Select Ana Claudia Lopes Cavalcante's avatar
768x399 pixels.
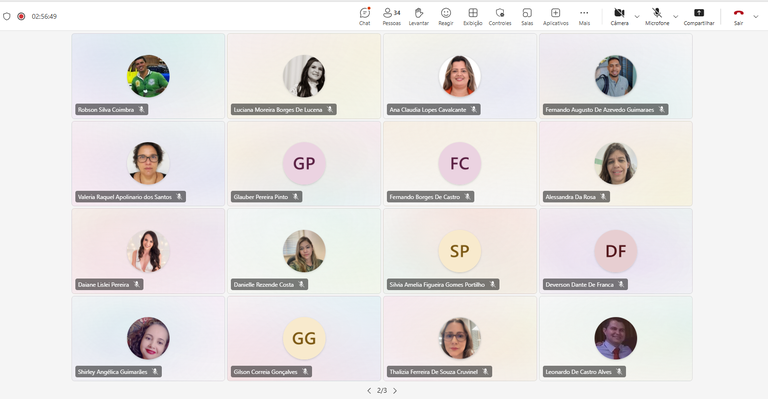pyautogui.click(x=459, y=76)
